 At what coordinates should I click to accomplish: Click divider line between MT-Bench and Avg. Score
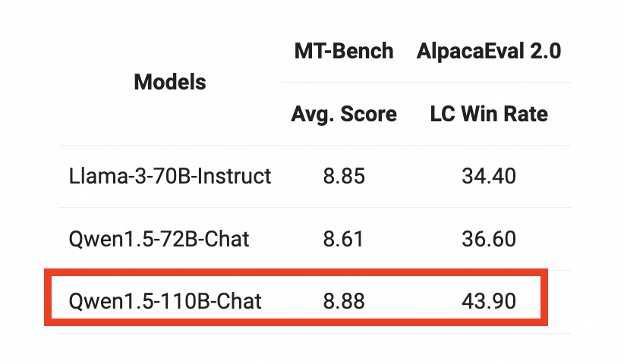(344, 83)
